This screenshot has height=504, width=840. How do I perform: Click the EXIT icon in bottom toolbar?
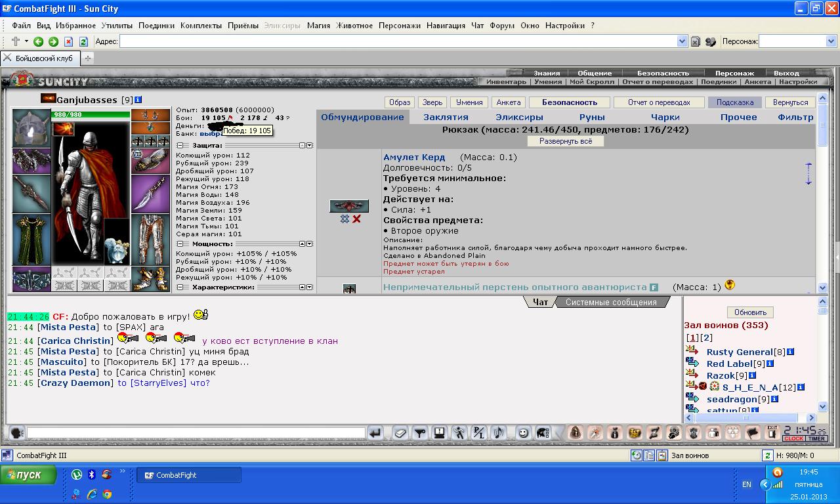(x=772, y=432)
